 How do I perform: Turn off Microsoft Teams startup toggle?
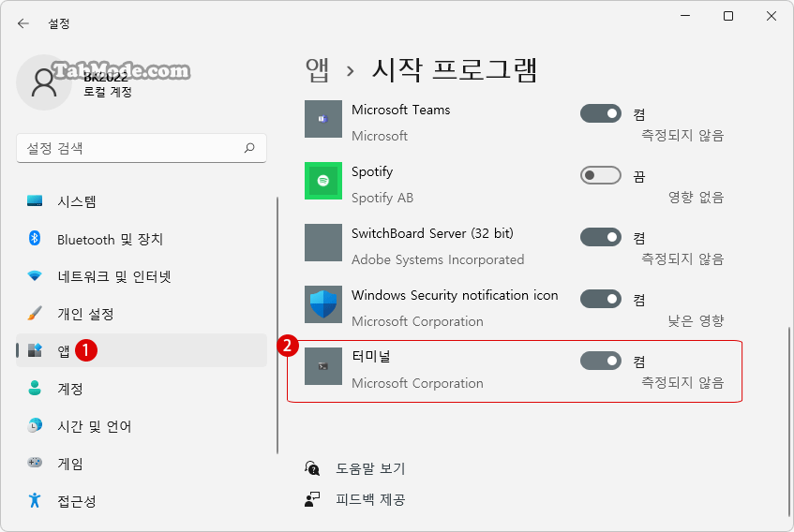[601, 113]
